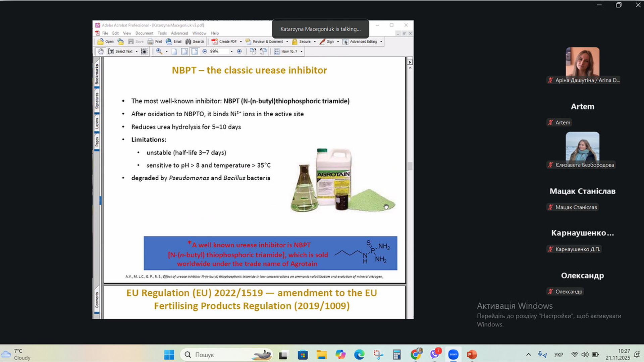Click the Rotate Clockwise page icon
Viewport: 644px width, 362px height.
253,51
